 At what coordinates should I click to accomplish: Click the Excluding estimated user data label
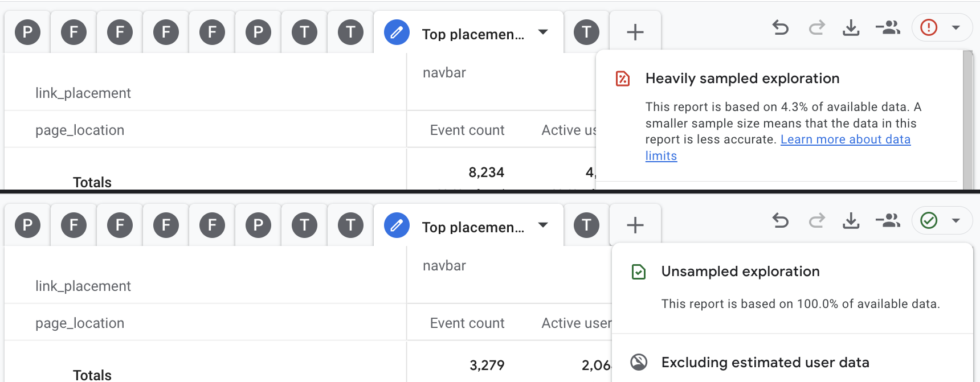(x=765, y=363)
